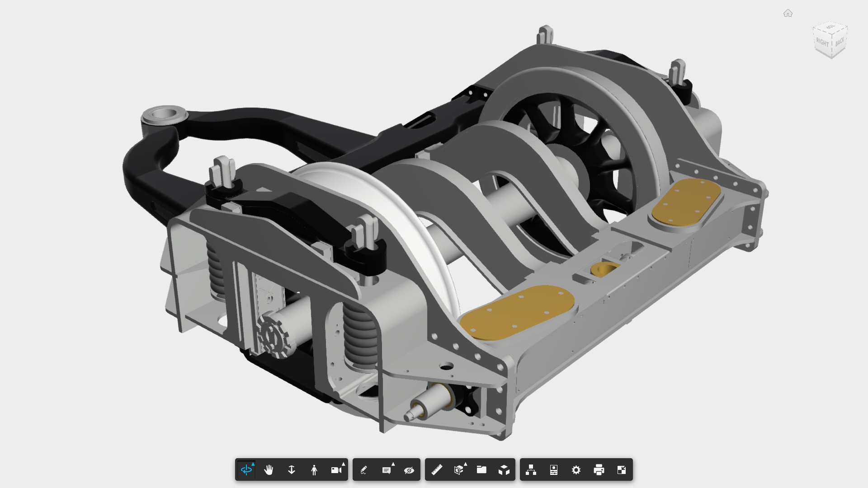Open Camera interactions video icon
This screenshot has width=868, height=488.
pyautogui.click(x=336, y=470)
